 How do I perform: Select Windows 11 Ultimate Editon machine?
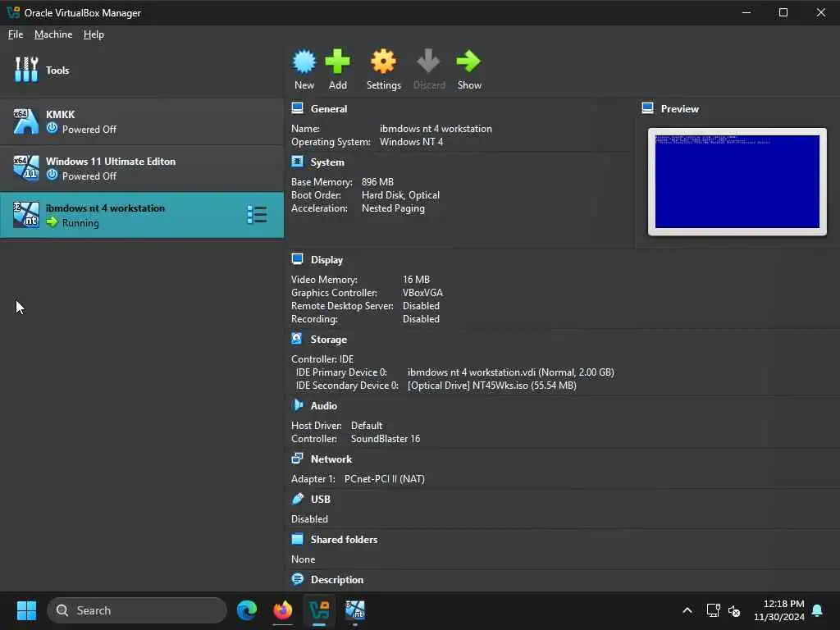(142, 168)
